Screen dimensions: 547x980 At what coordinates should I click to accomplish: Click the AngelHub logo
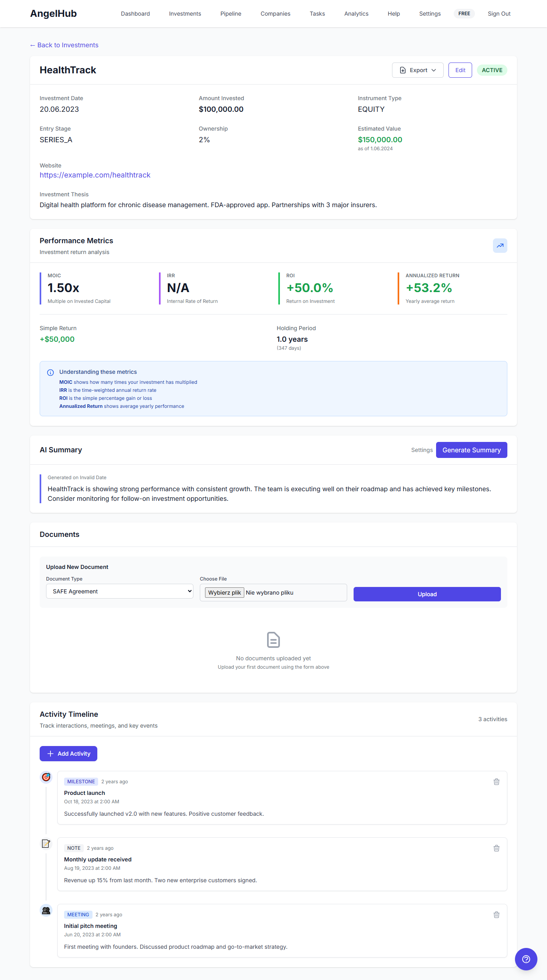pyautogui.click(x=54, y=14)
